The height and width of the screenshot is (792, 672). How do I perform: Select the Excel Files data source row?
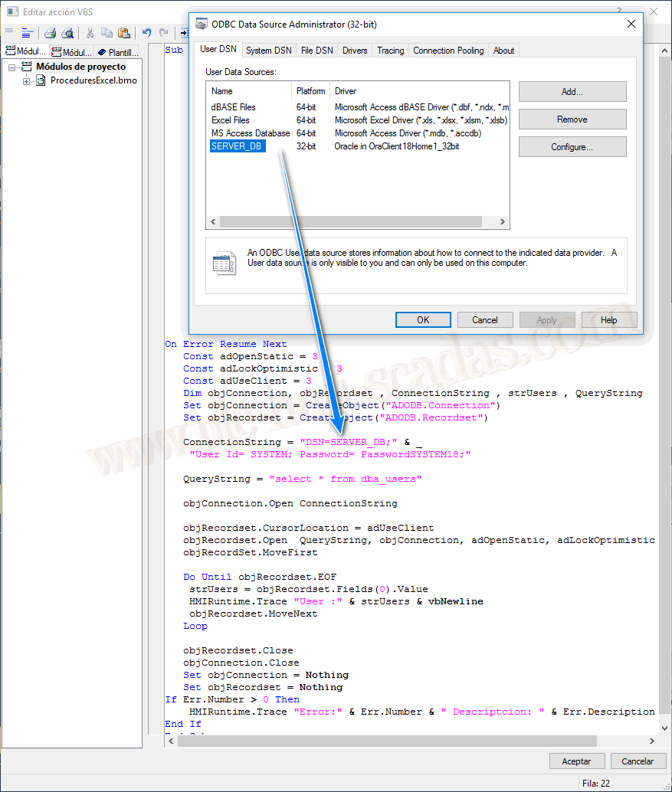(231, 120)
